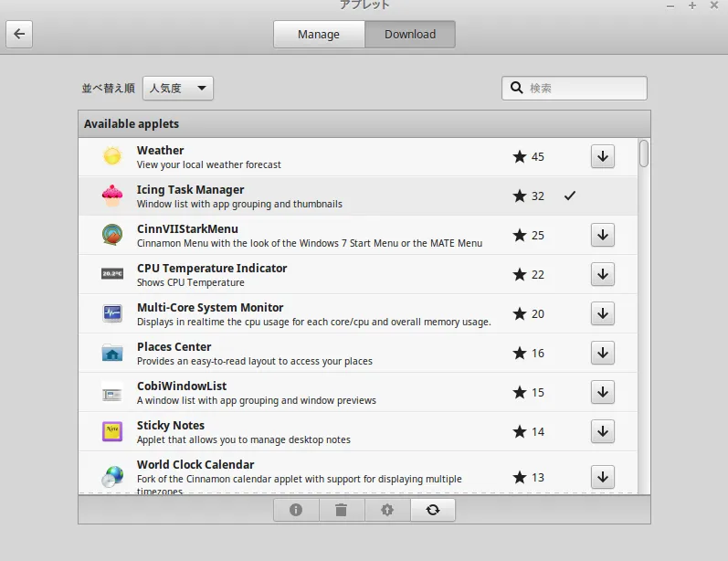Viewport: 728px width, 561px height.
Task: Click the search magnifier icon
Action: pos(516,88)
